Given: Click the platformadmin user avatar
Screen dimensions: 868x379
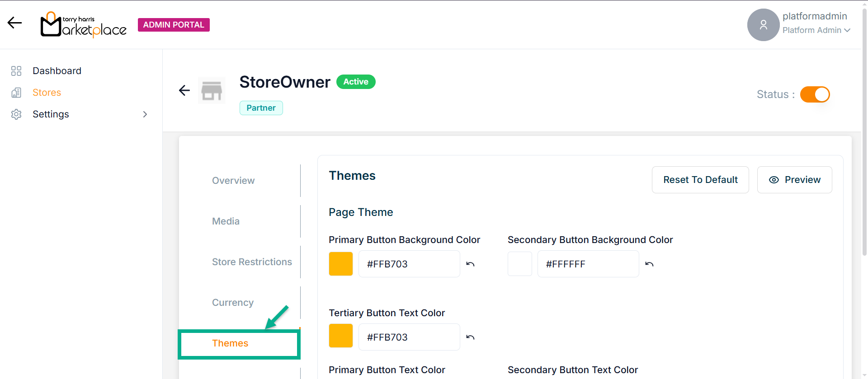Looking at the screenshot, I should click(763, 25).
